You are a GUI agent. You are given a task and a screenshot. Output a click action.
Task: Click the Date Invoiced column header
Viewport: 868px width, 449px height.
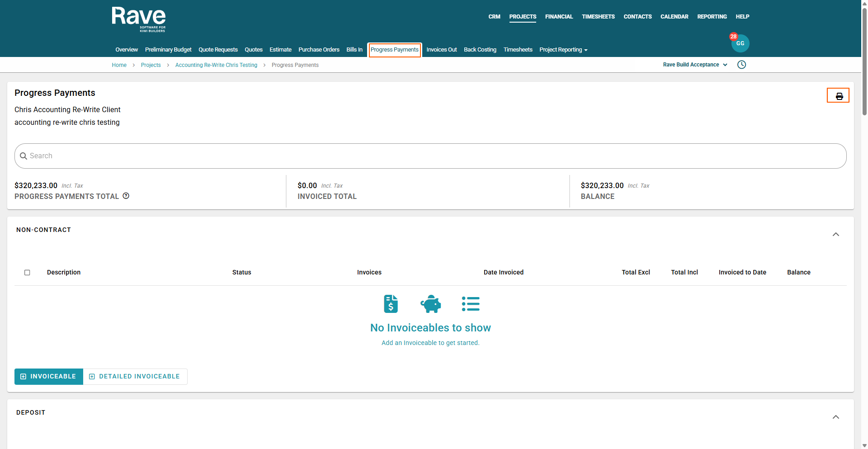pyautogui.click(x=504, y=273)
